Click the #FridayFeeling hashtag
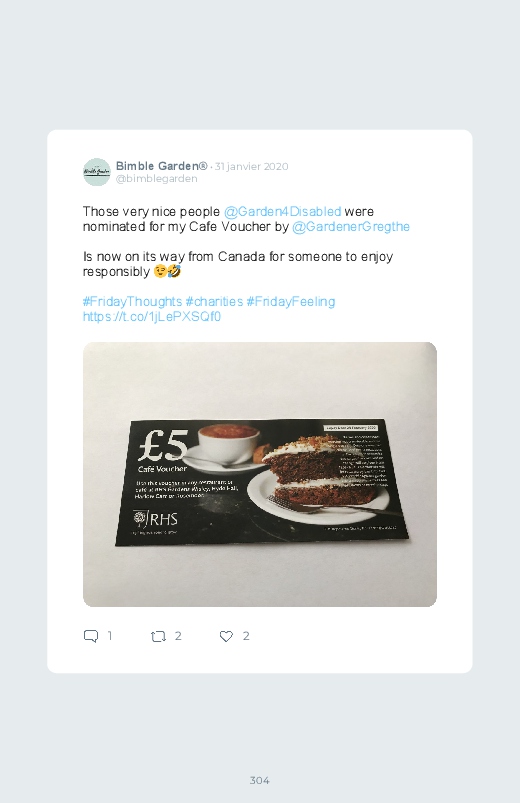This screenshot has width=520, height=803. (291, 302)
